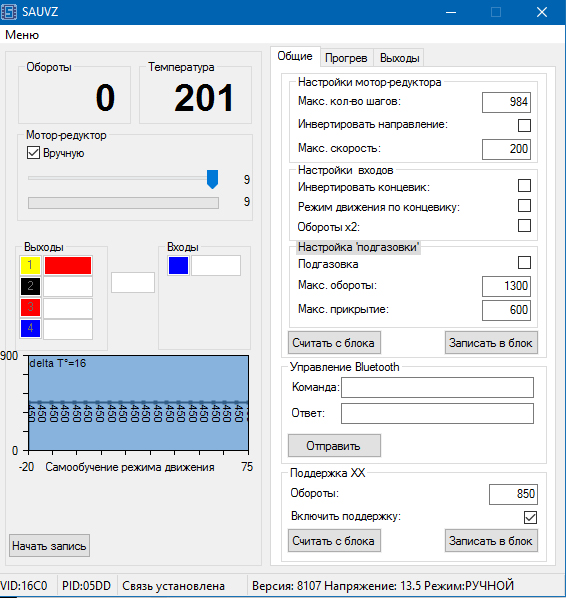Screen dimensions: 566x598
Task: Click the Макс. обороты field with 1300
Action: pyautogui.click(x=506, y=286)
